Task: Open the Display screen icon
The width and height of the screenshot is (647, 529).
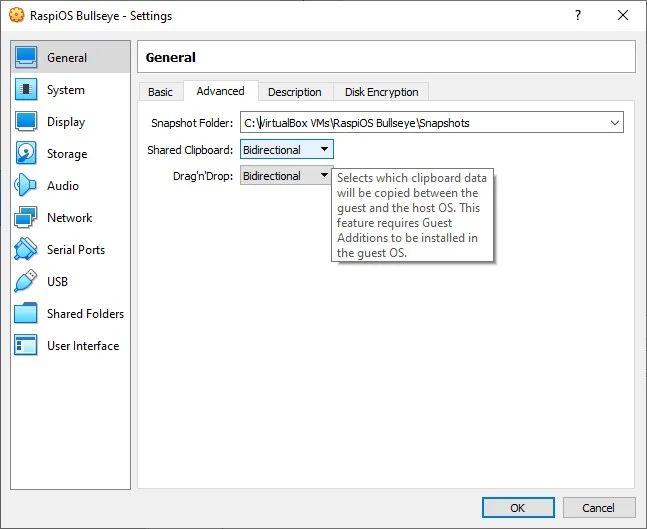Action: (x=26, y=121)
